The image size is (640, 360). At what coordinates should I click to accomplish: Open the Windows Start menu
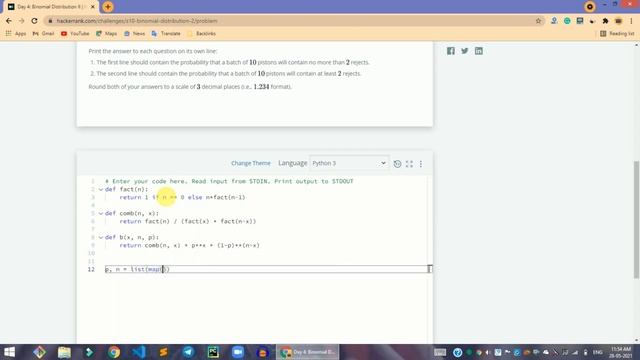9,352
